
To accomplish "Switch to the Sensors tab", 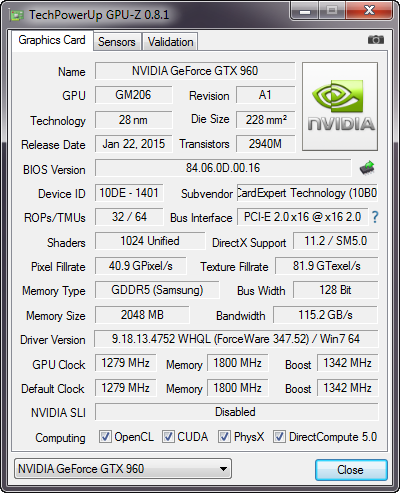I will 117,42.
